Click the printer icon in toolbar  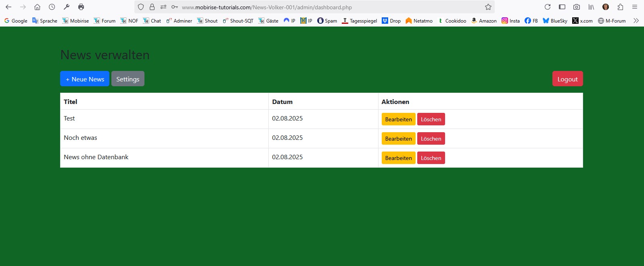click(x=81, y=7)
